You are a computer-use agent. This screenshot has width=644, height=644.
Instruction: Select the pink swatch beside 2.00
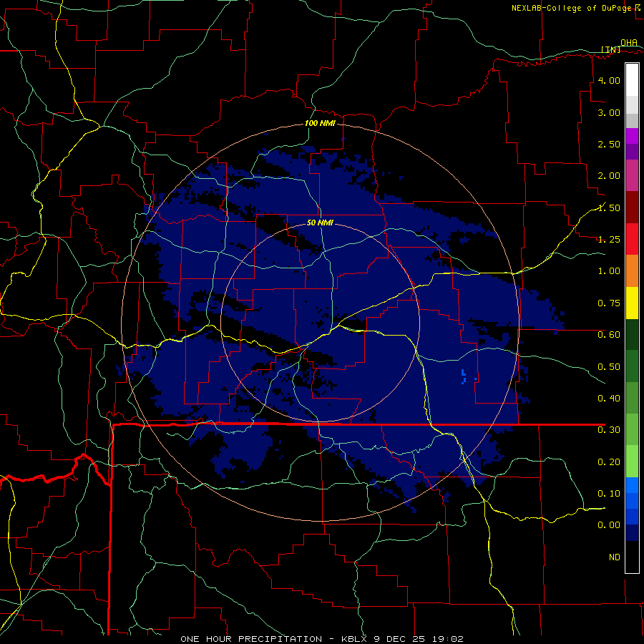point(632,175)
